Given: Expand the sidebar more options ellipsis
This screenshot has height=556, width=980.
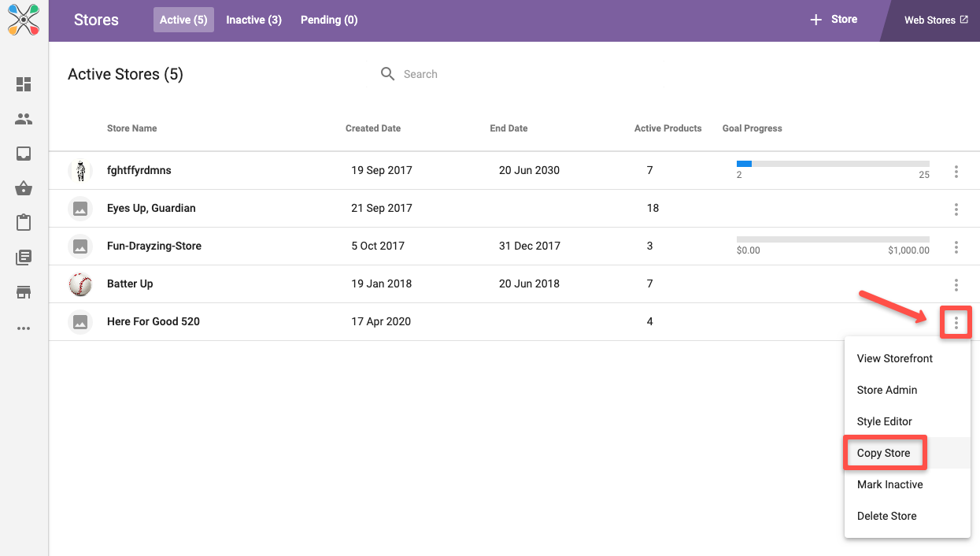Looking at the screenshot, I should coord(24,328).
